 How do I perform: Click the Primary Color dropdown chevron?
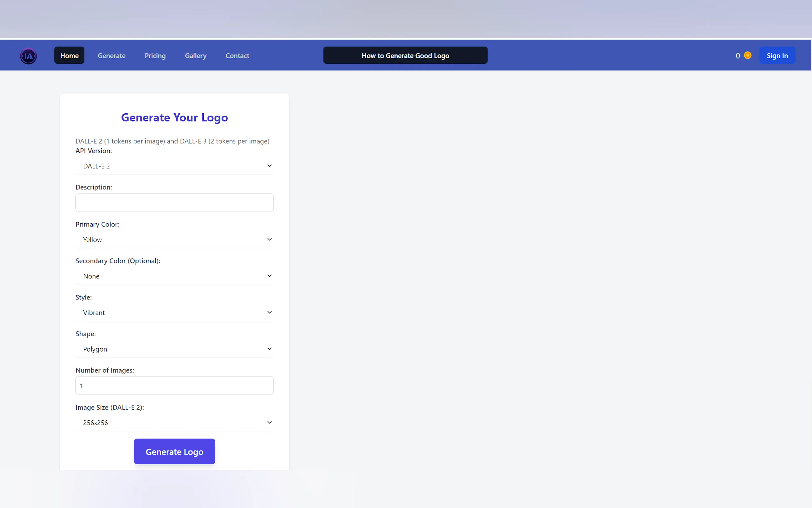269,239
